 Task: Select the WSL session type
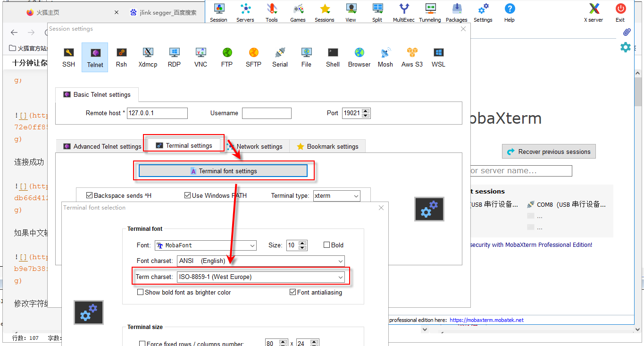coord(438,57)
